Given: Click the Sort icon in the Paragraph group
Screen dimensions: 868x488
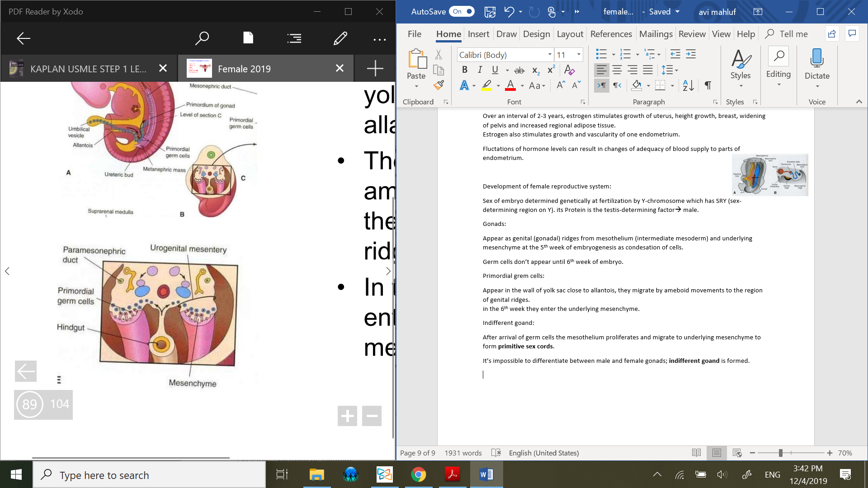Looking at the screenshot, I should 688,85.
